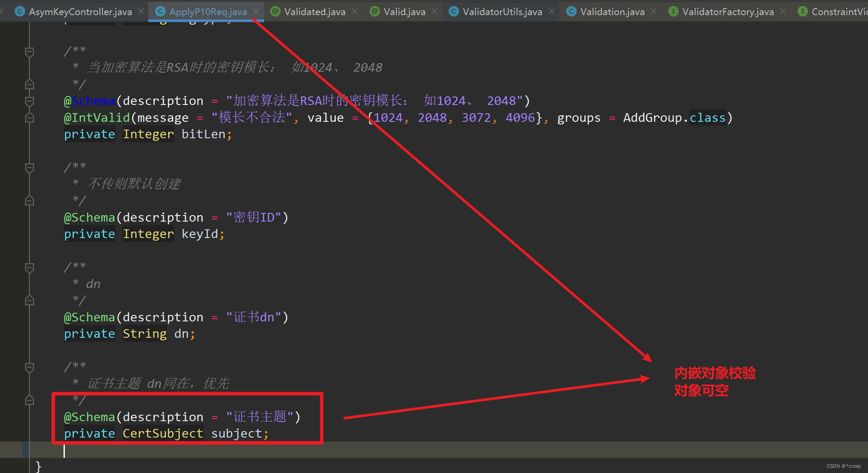Viewport: 868px width, 473px height.
Task: Click fold end marker above 密钥ID annotation
Action: (x=29, y=200)
